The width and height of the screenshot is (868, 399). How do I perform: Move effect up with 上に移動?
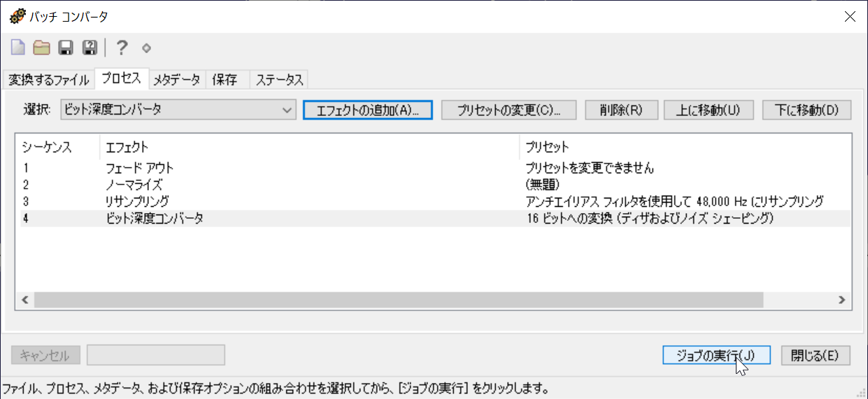click(x=709, y=110)
